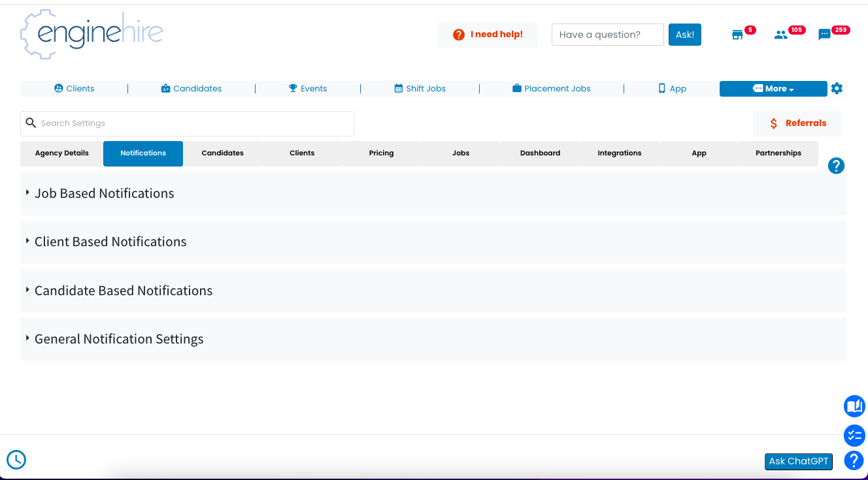Viewport: 868px width, 480px height.
Task: Click the checklist icon on right edge
Action: (854, 436)
